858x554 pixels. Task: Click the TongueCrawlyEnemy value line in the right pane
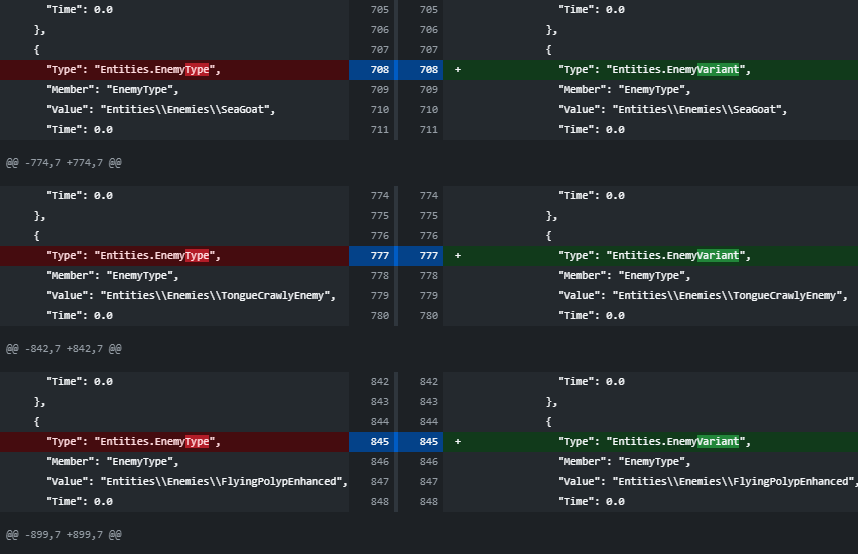click(x=702, y=296)
